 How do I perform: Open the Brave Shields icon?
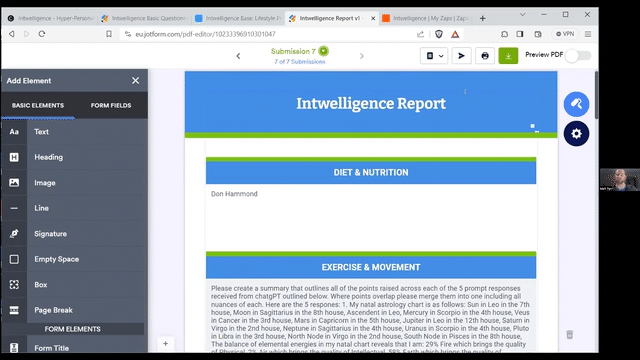click(x=439, y=34)
